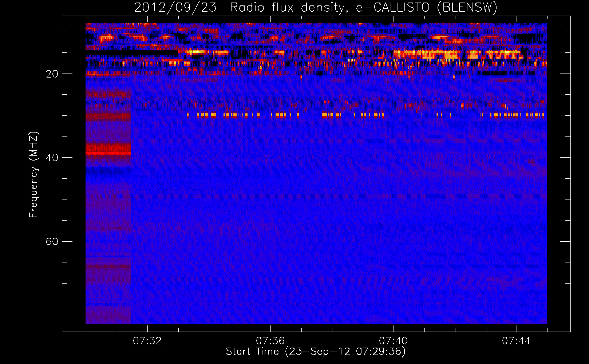
Task: Click the '07:36' time tick label
Action: (x=270, y=341)
